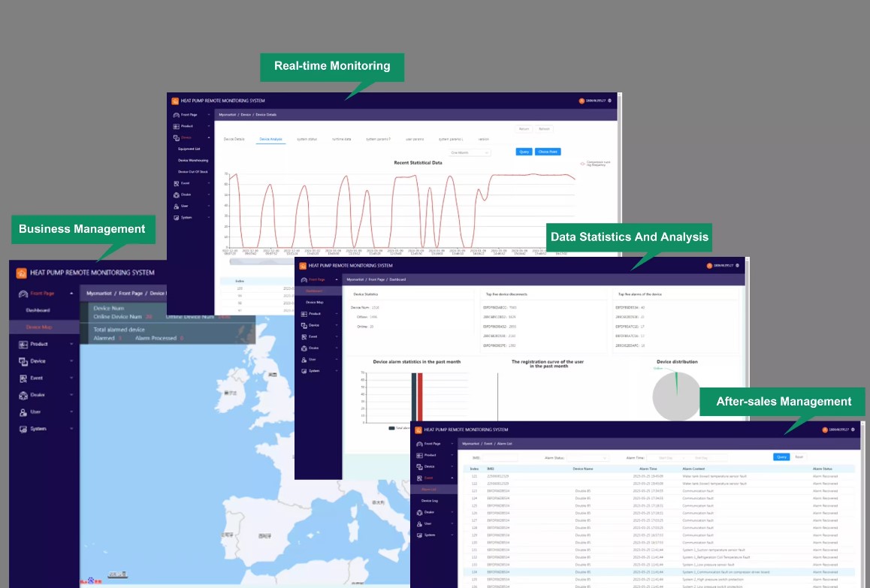Click Event icon in Real-time Monitoring sidebar
Viewport: 870px width, 588px height.
(x=176, y=183)
